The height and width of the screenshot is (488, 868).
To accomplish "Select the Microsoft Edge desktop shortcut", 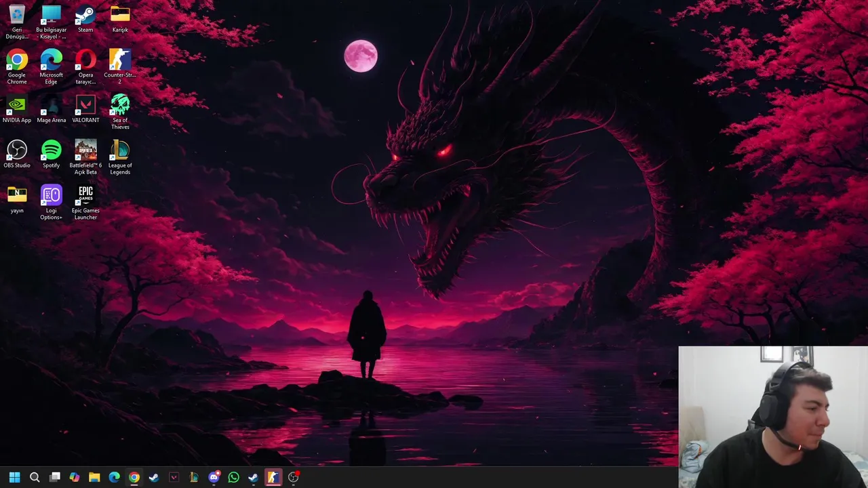I will click(52, 66).
